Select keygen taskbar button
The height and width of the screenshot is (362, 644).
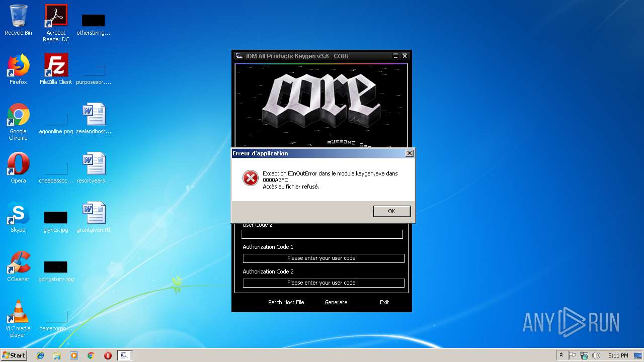[x=125, y=355]
